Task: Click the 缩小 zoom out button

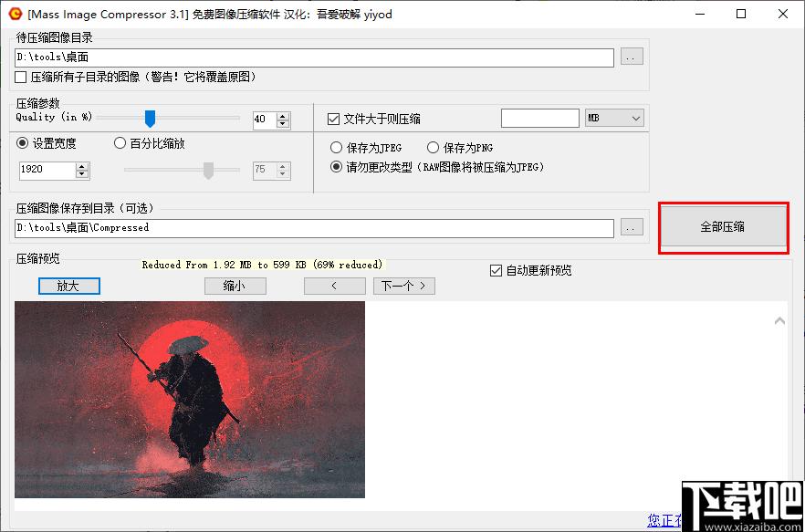Action: point(235,286)
